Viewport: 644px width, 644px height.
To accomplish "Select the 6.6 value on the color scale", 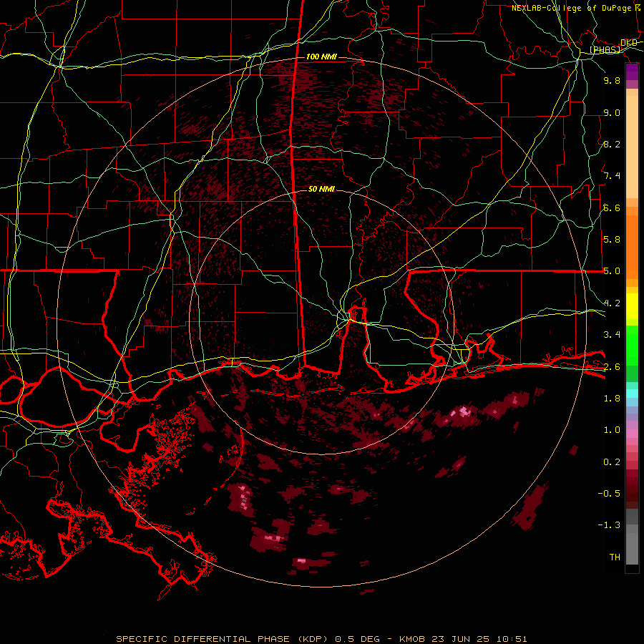I will click(612, 208).
